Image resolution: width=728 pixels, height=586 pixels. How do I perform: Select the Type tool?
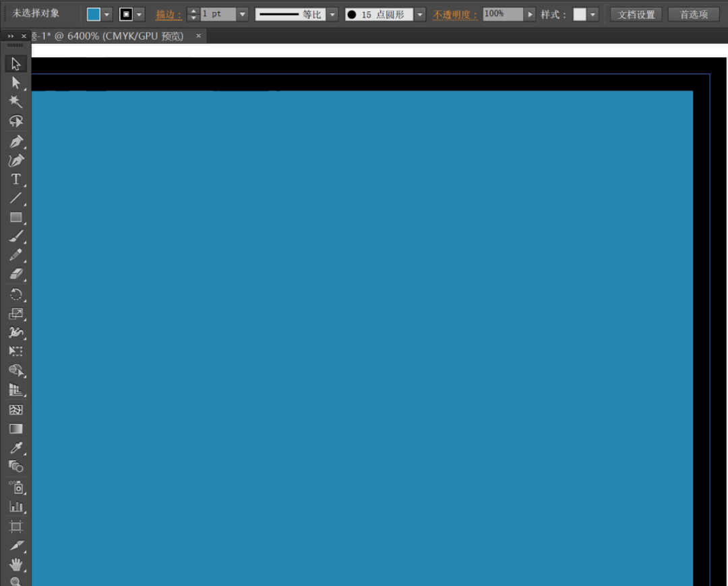[x=16, y=179]
